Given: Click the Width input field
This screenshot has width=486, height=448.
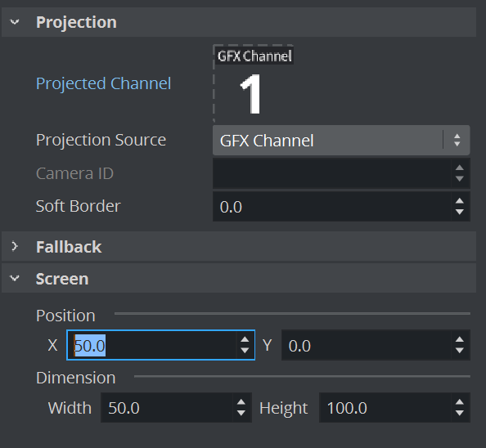Looking at the screenshot, I should pyautogui.click(x=167, y=408).
